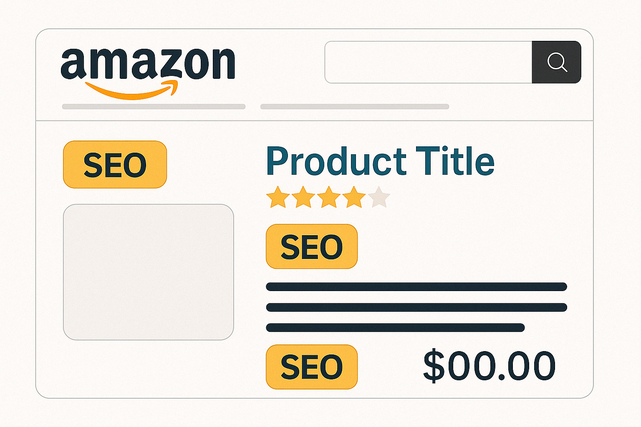This screenshot has width=641, height=427.
Task: Click the SEO badge below the star rating
Action: click(311, 247)
